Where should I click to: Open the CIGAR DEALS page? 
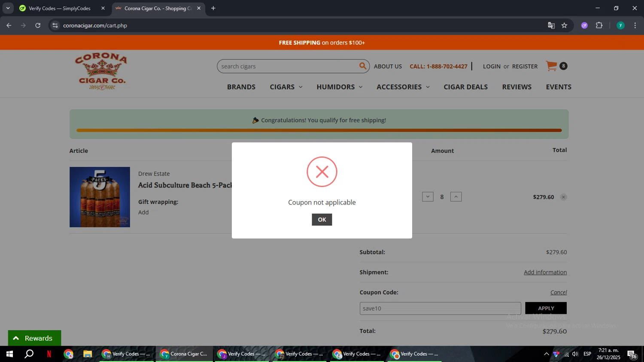point(465,87)
